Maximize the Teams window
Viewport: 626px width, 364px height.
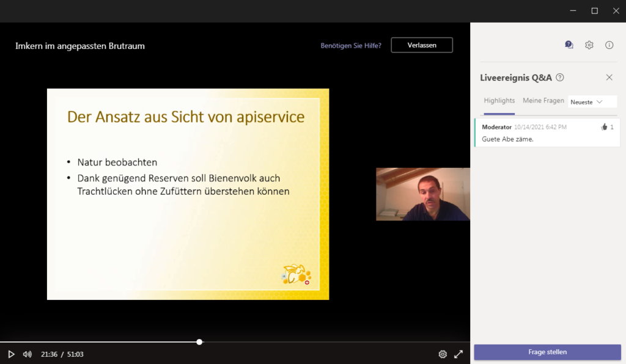point(594,11)
